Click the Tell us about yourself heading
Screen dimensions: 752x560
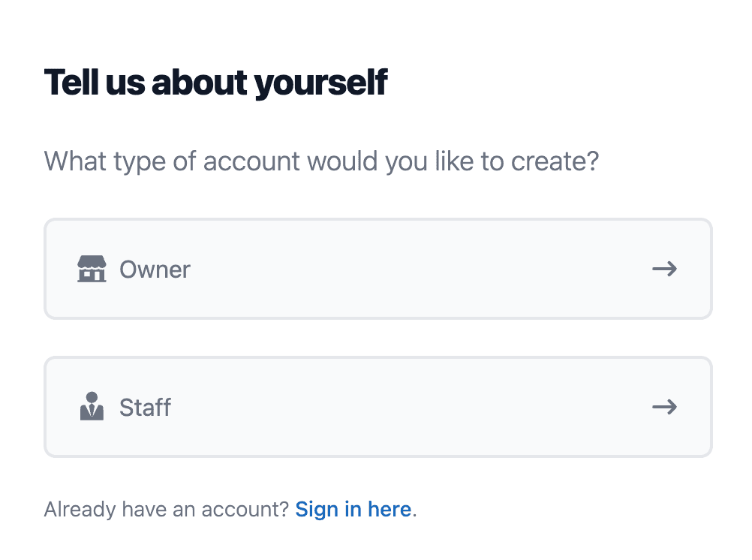click(x=216, y=83)
